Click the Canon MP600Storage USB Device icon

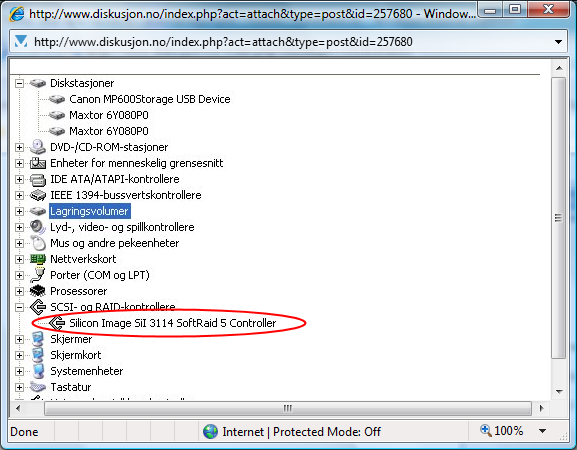[x=57, y=99]
